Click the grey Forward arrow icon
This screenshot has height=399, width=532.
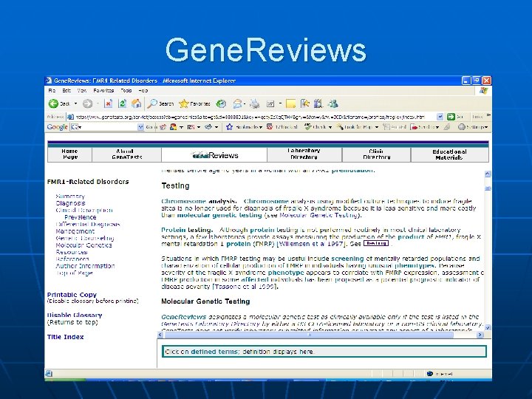tap(87, 104)
